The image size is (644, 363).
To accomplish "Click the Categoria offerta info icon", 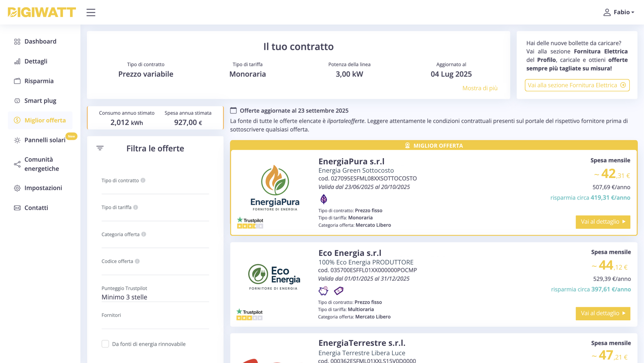I will (x=144, y=234).
